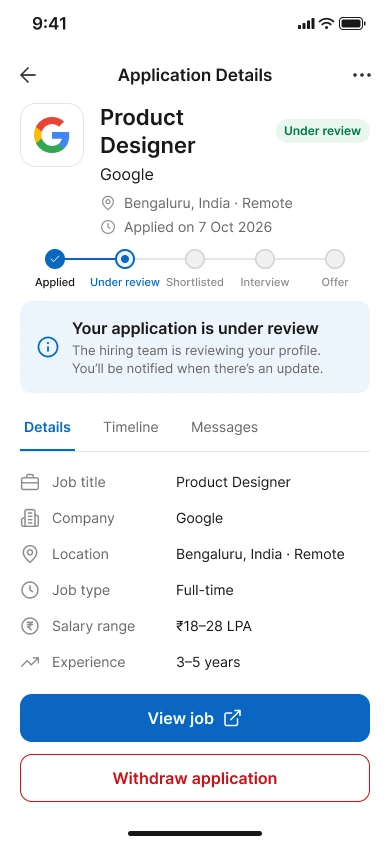Tap the cellular signal bars icon
The width and height of the screenshot is (390, 844).
[306, 24]
